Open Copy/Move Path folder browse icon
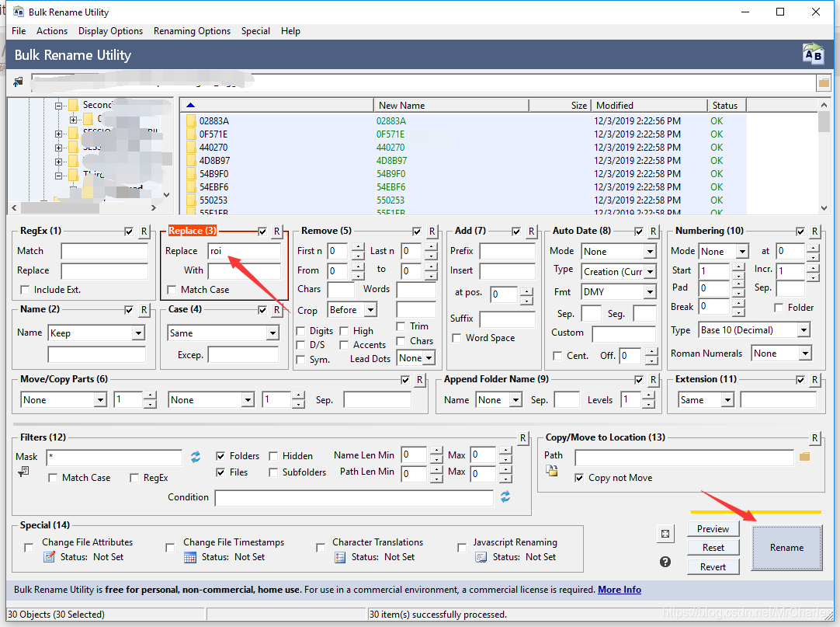 pos(804,456)
